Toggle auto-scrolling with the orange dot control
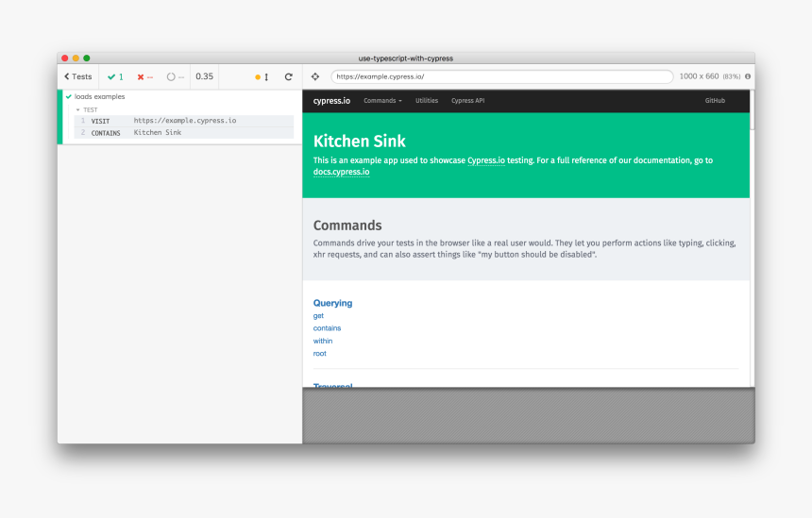 click(262, 76)
